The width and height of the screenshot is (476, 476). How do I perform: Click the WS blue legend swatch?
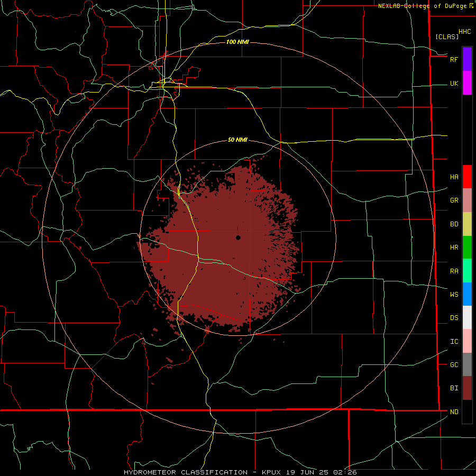pos(467,294)
